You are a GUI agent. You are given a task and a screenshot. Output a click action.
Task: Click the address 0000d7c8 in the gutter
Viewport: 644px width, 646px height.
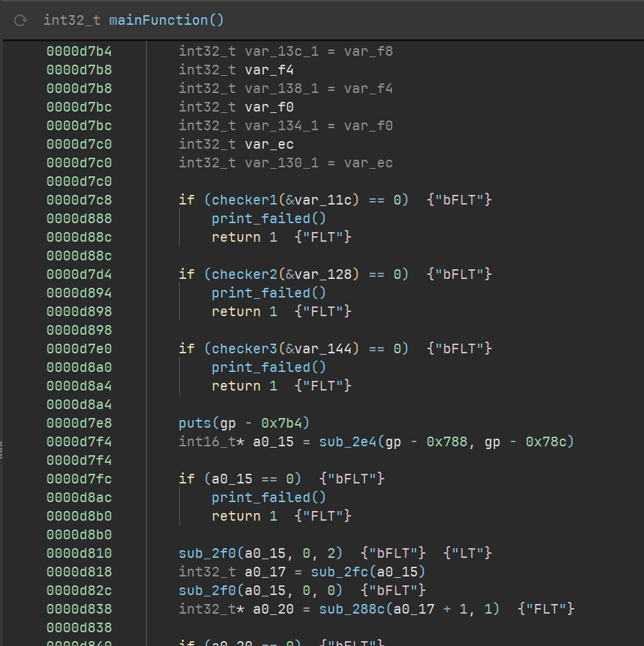tap(79, 200)
